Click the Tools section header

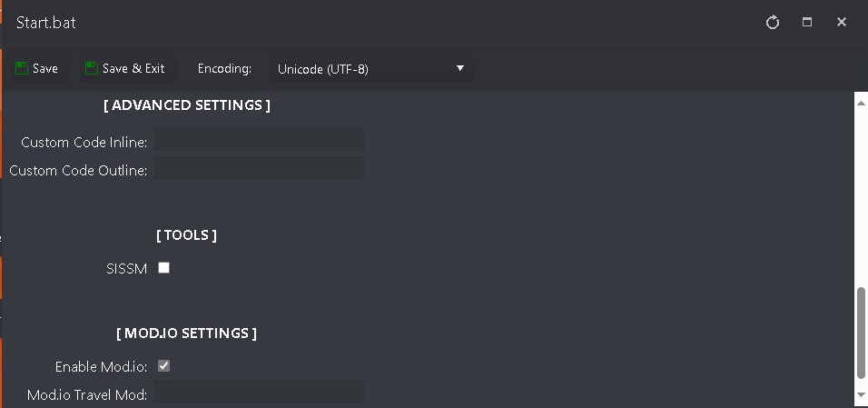pos(186,235)
